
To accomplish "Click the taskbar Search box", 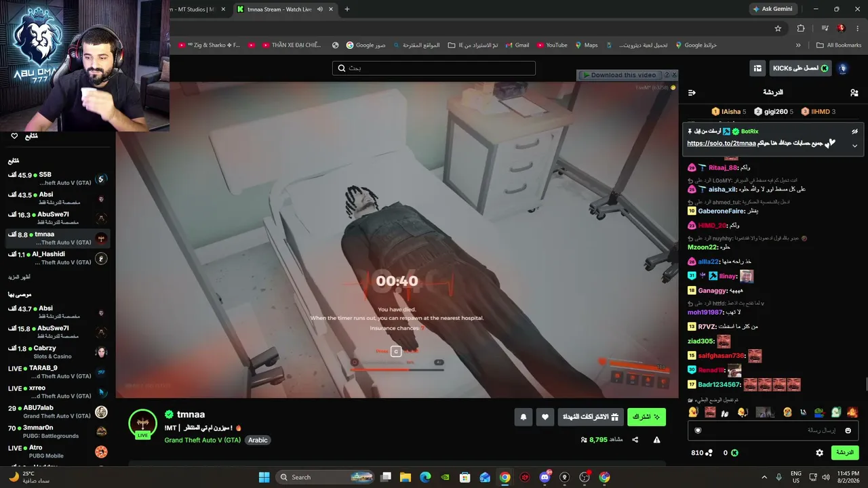I will 326,477.
